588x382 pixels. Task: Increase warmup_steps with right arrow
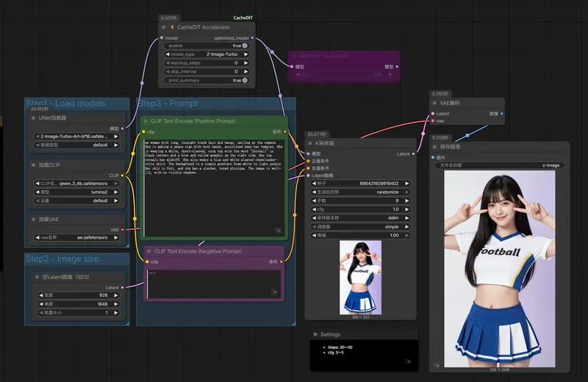pos(246,63)
